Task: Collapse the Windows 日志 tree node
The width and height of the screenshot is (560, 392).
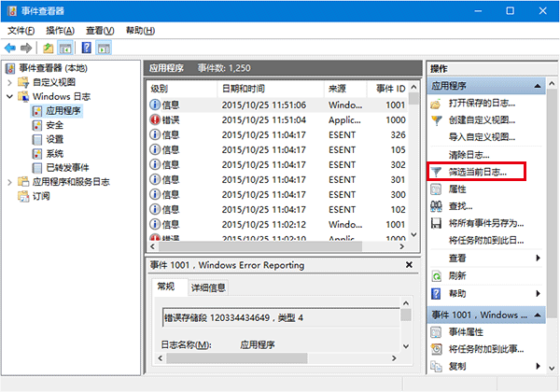Action: click(10, 96)
